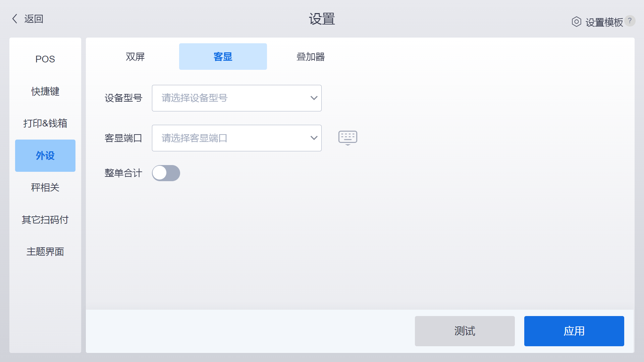Screen dimensions: 644x362
Task: Go back via 返回 link
Action: tap(34, 19)
